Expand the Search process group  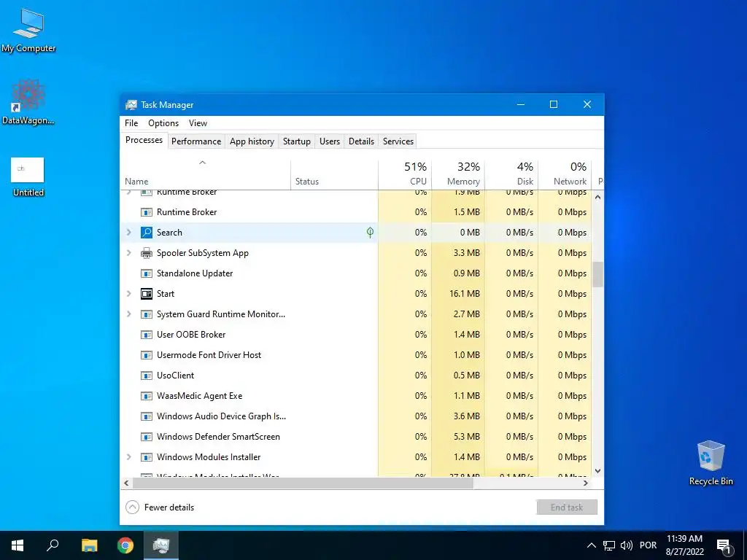(x=128, y=233)
